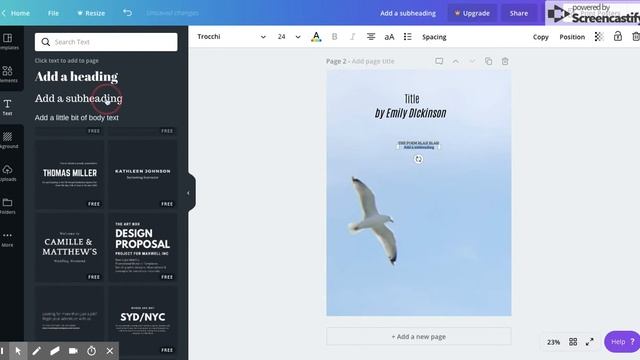
Task: Select the Text sidebar tab
Action: tap(8, 107)
